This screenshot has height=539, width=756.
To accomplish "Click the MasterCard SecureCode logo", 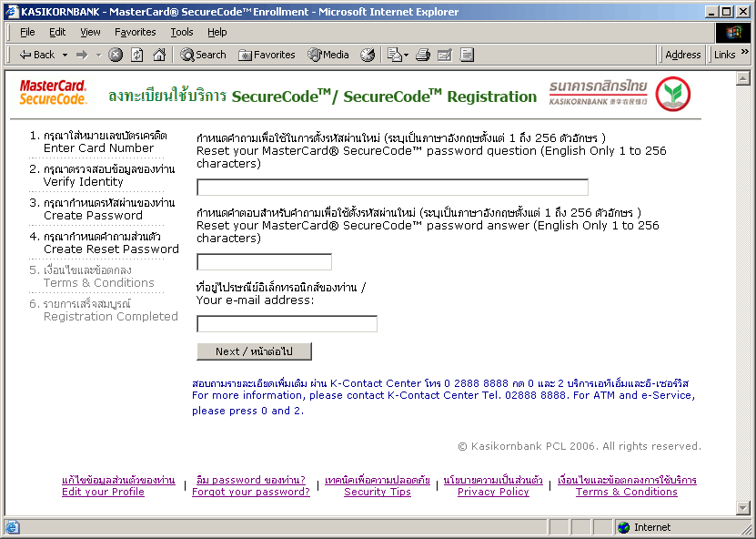I will [53, 92].
